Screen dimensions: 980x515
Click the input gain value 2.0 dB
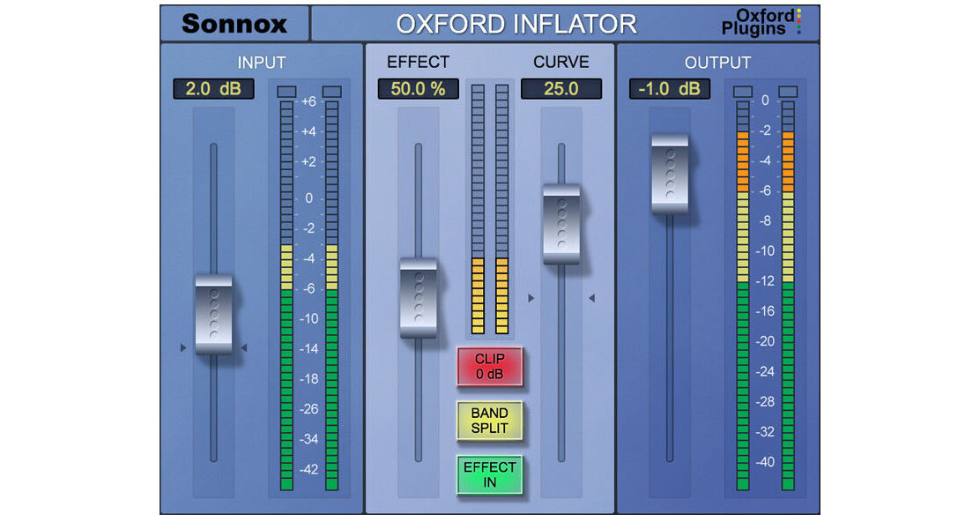[x=214, y=89]
